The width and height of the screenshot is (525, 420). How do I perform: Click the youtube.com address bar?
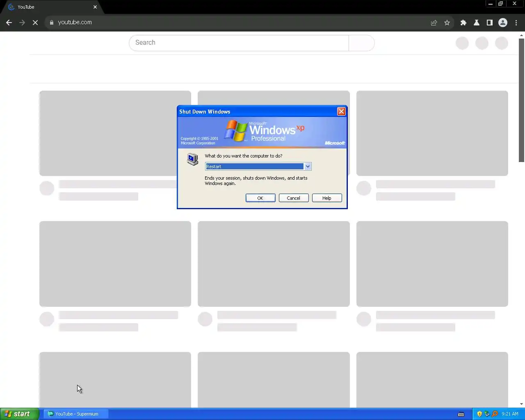click(x=238, y=23)
